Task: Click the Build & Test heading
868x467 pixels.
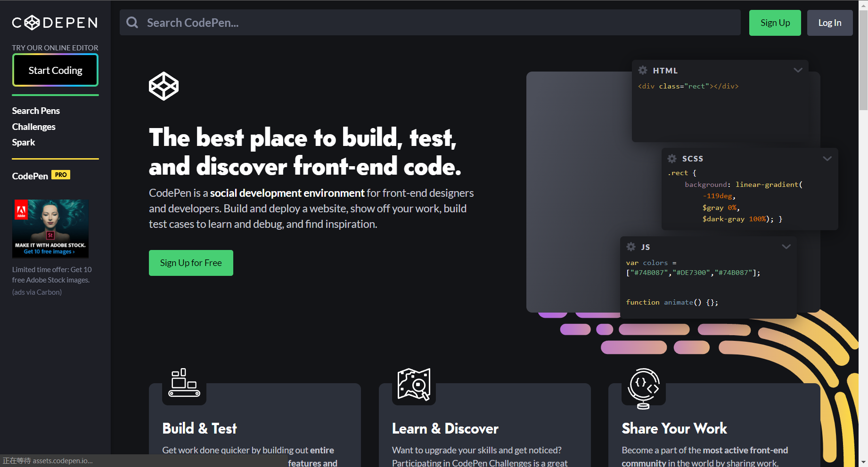Action: point(199,428)
